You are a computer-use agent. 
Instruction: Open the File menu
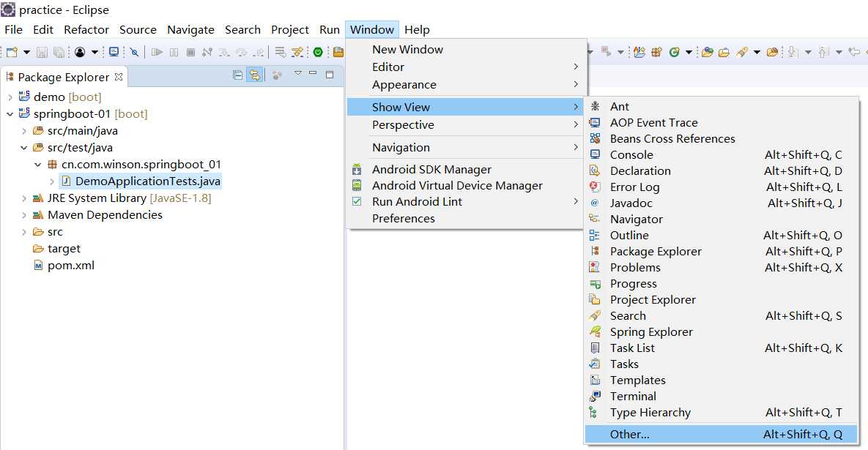[13, 30]
